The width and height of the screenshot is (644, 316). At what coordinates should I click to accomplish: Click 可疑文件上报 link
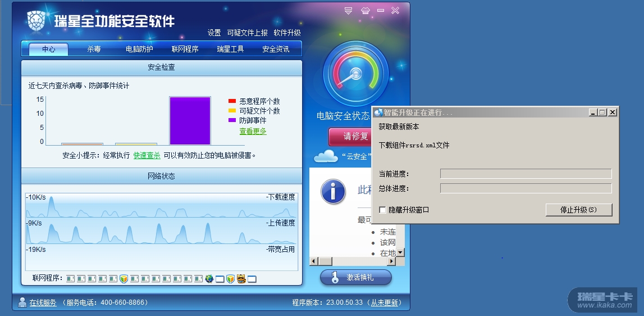[x=247, y=33]
